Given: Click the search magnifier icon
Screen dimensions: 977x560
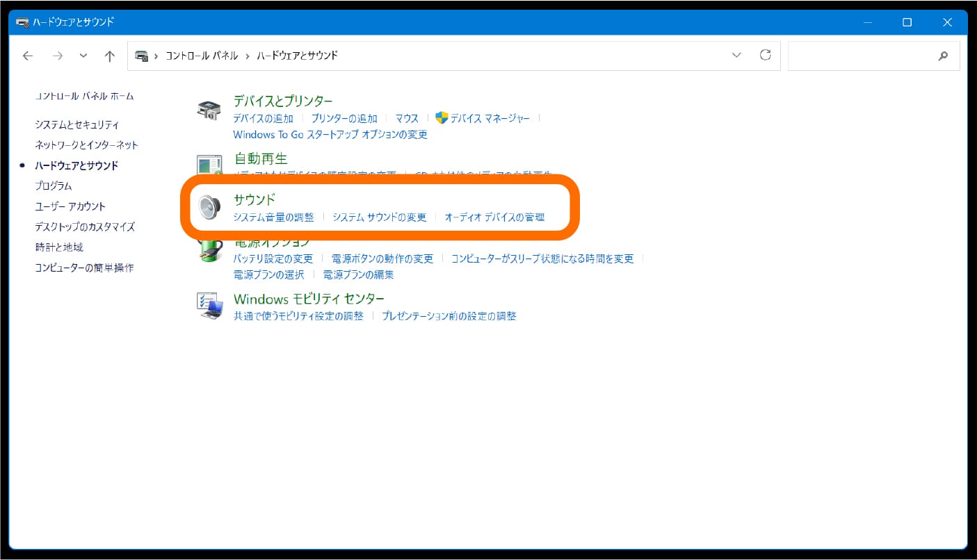Looking at the screenshot, I should click(x=943, y=56).
